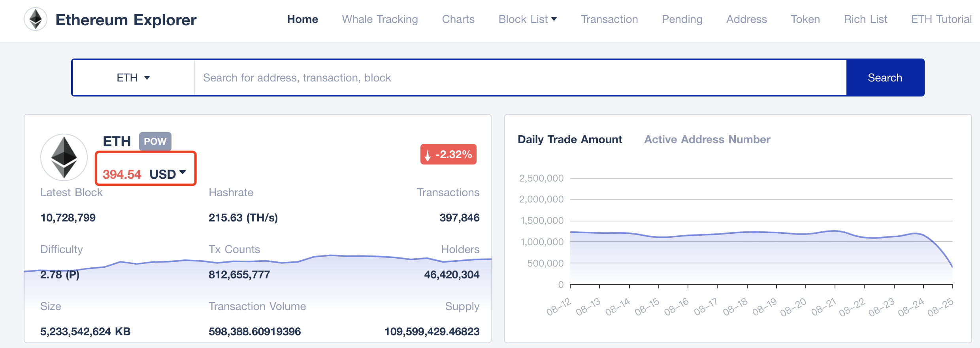Viewport: 980px width, 348px height.
Task: Open the Address page
Action: (x=746, y=19)
